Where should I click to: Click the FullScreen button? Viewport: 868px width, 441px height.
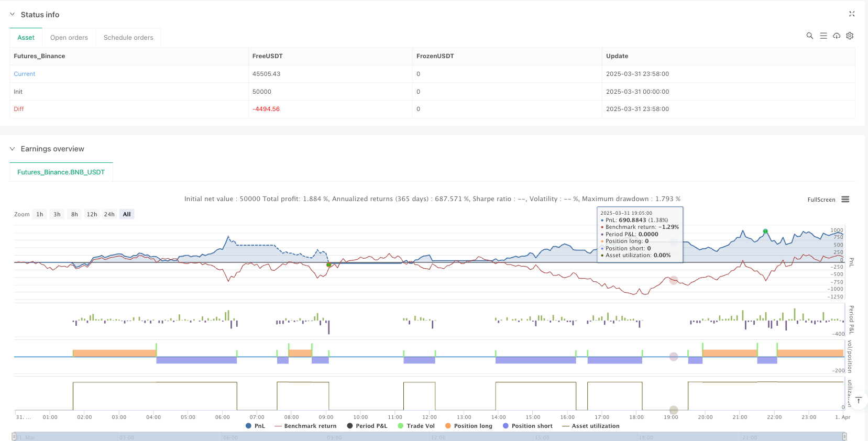(x=821, y=200)
